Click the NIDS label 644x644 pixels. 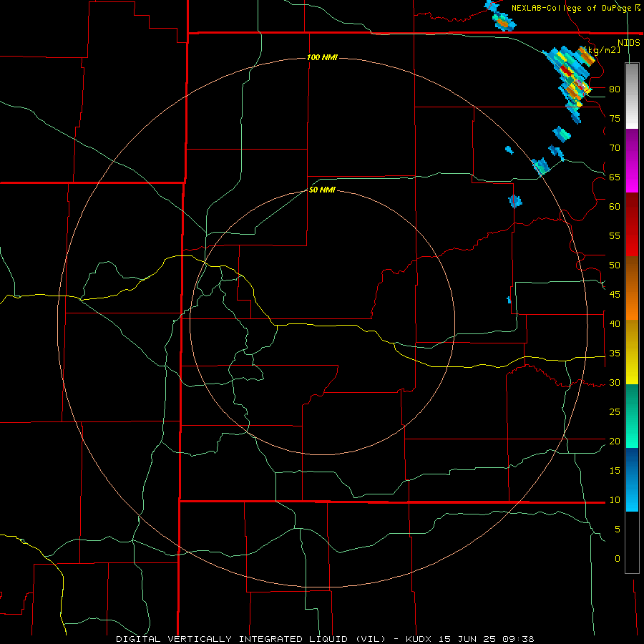pyautogui.click(x=628, y=43)
